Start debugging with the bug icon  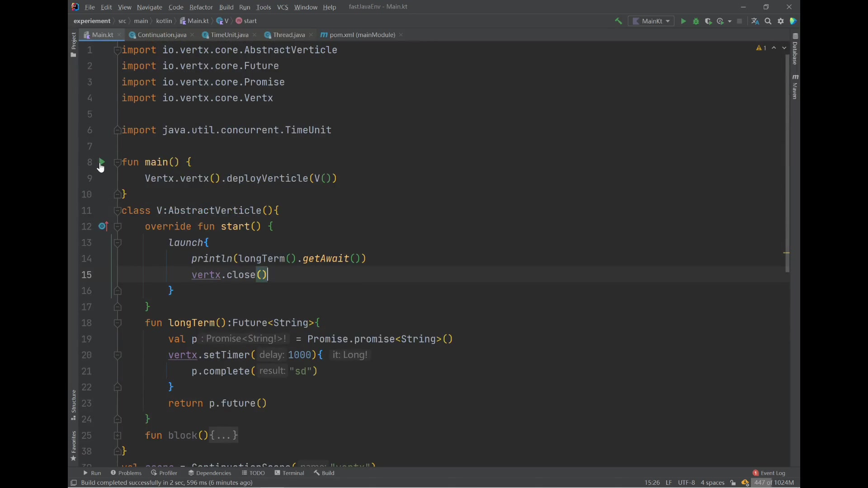coord(696,21)
